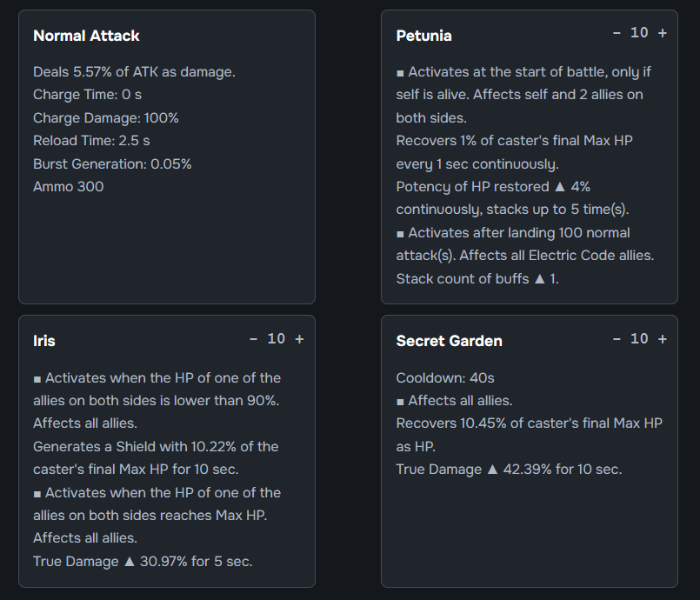Image resolution: width=700 pixels, height=600 pixels.
Task: Decrease Iris skill level with minus
Action: coord(254,339)
